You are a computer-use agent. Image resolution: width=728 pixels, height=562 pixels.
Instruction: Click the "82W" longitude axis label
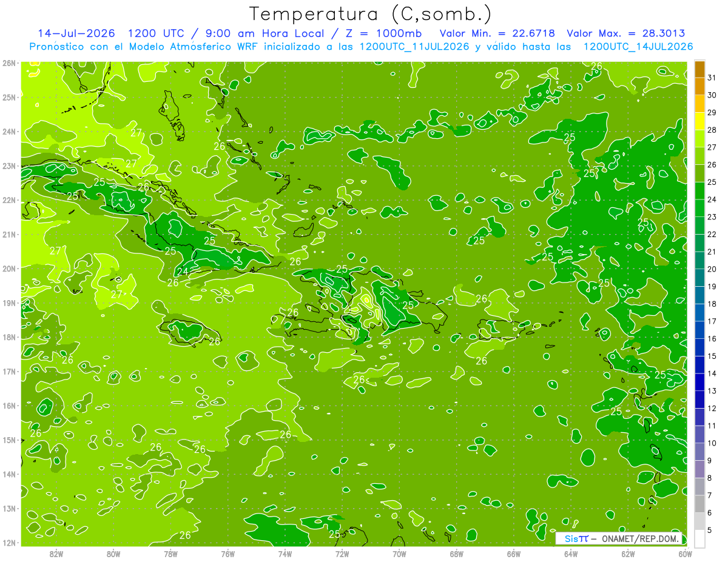click(x=56, y=554)
